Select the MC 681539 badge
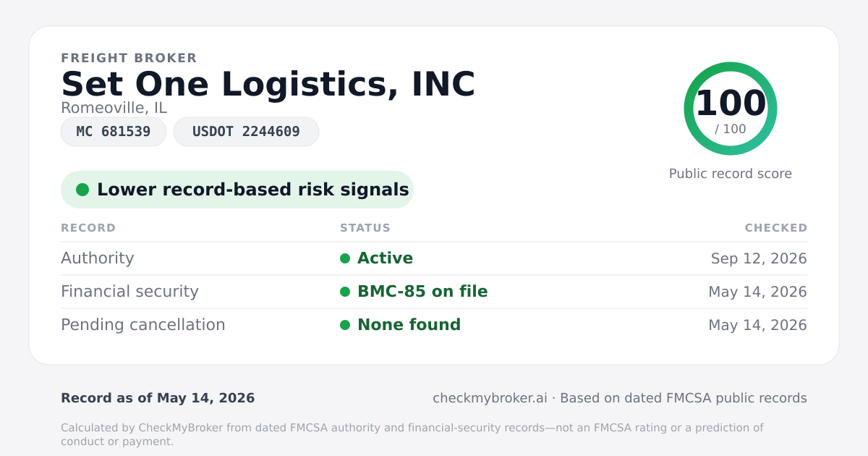 point(114,132)
